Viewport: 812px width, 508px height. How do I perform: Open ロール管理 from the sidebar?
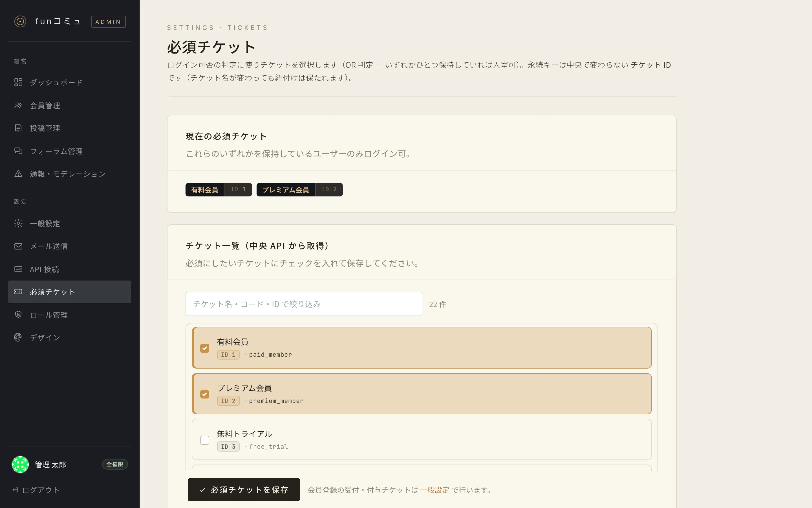pos(69,314)
